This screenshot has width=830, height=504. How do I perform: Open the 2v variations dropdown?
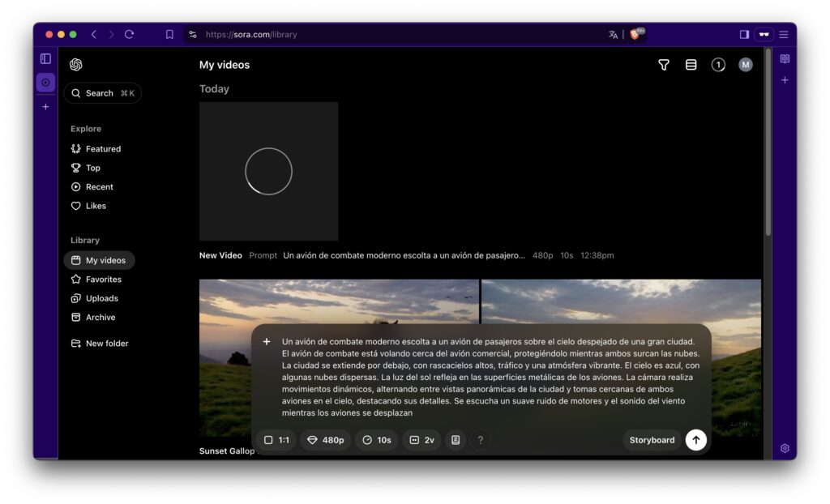(421, 440)
